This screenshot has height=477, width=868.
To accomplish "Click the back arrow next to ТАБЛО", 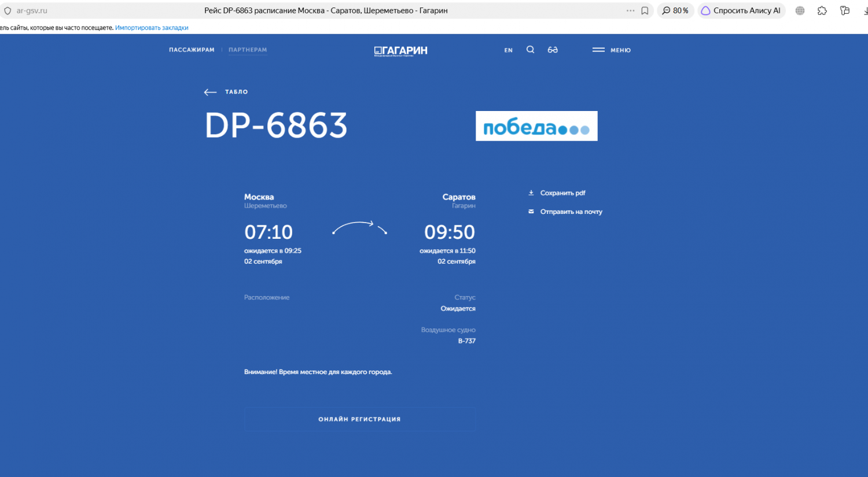I will [210, 92].
